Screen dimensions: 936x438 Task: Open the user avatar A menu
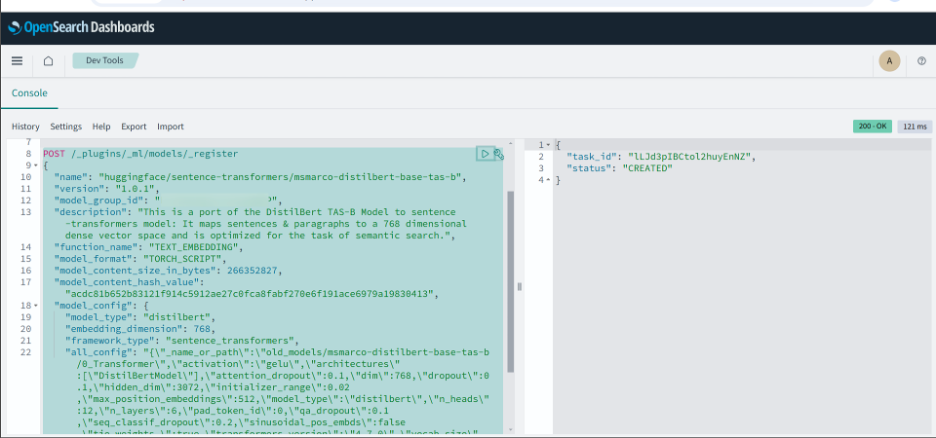coord(889,61)
